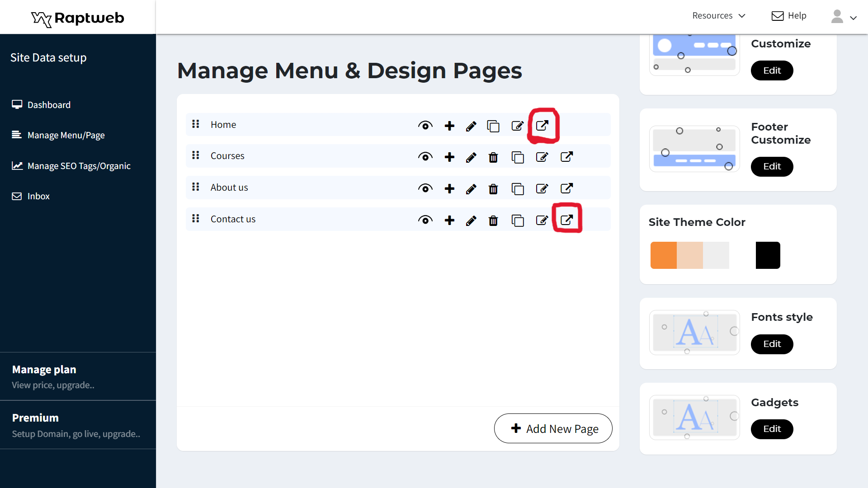Open design editor icon on Contact us row
This screenshot has width=868, height=488.
(x=542, y=220)
